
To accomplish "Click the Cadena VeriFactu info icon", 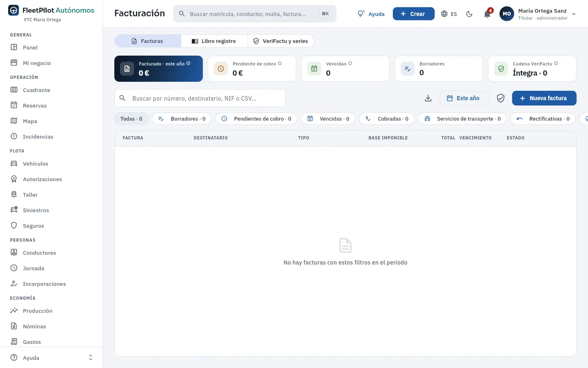I will 556,63.
